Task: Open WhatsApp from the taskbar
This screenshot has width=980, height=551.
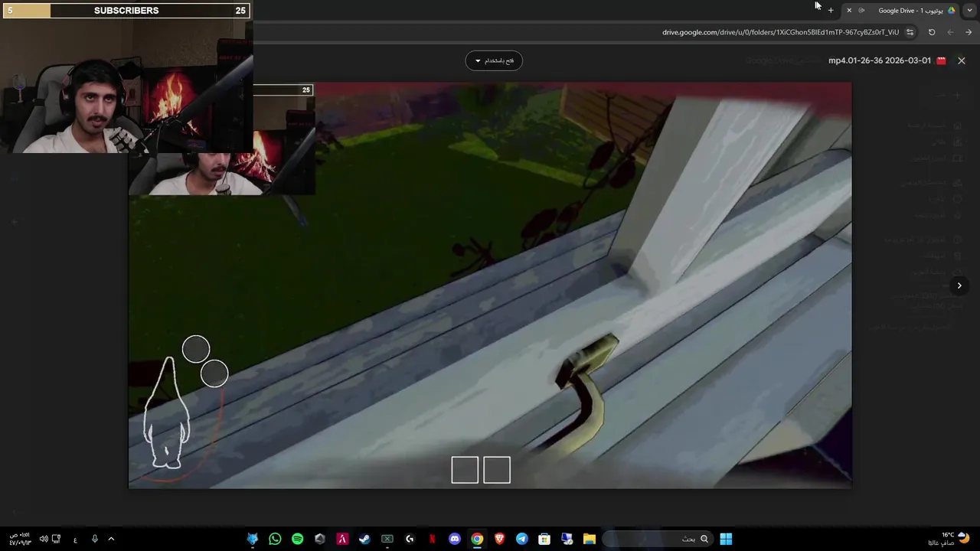Action: pyautogui.click(x=275, y=539)
